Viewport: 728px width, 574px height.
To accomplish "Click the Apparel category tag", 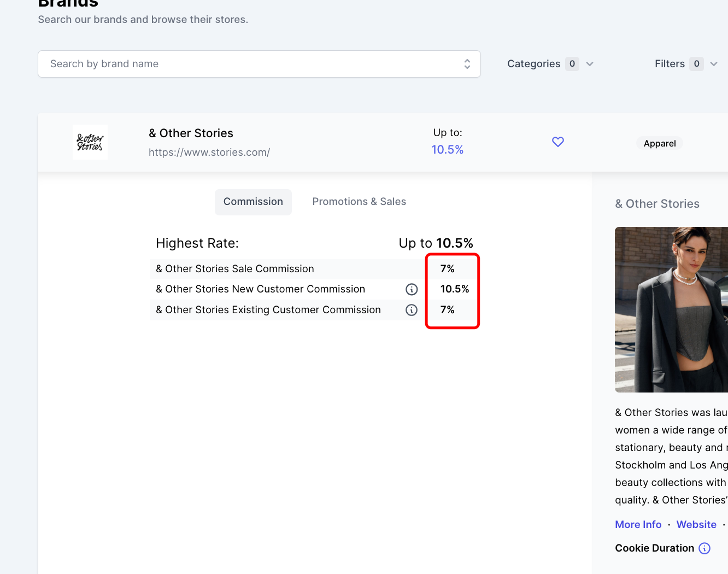I will 660,143.
